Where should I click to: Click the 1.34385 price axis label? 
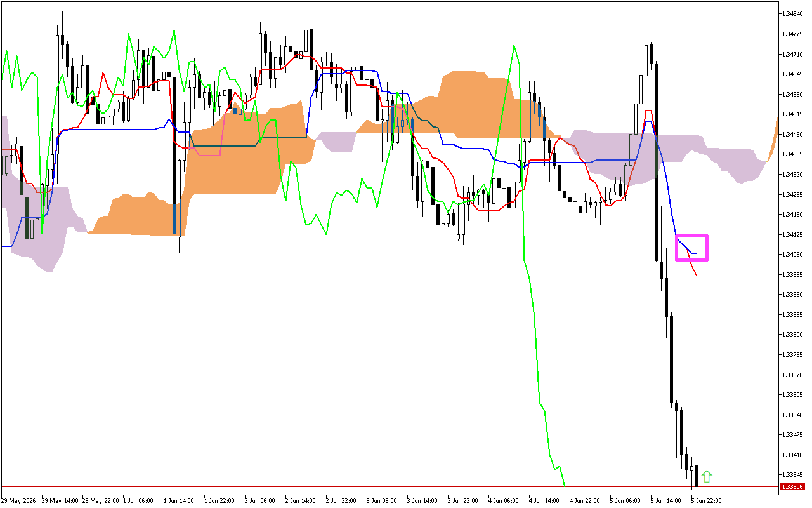pos(793,154)
